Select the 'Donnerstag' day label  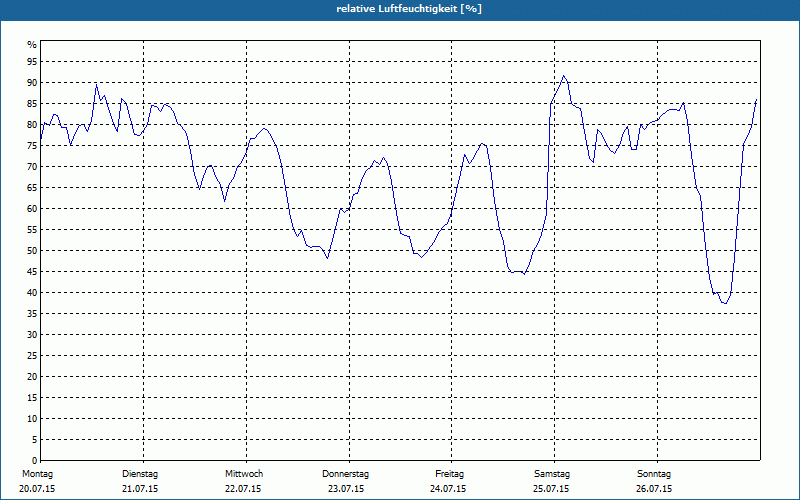[x=345, y=474]
